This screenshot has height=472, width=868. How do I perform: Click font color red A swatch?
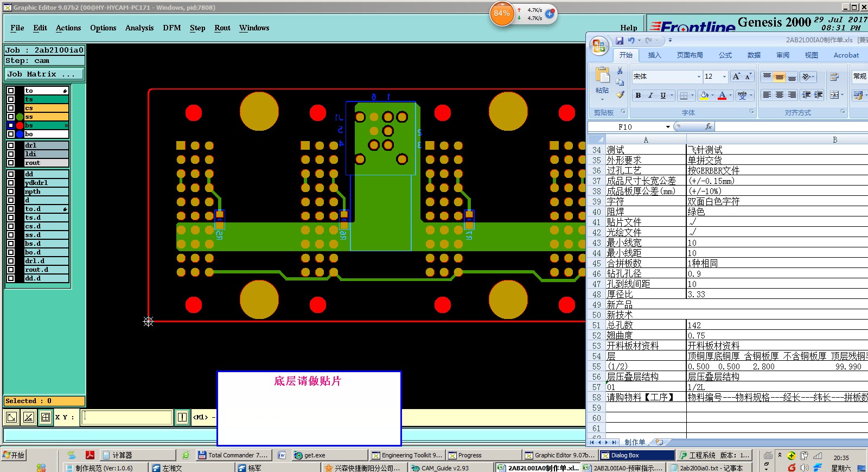click(x=722, y=95)
